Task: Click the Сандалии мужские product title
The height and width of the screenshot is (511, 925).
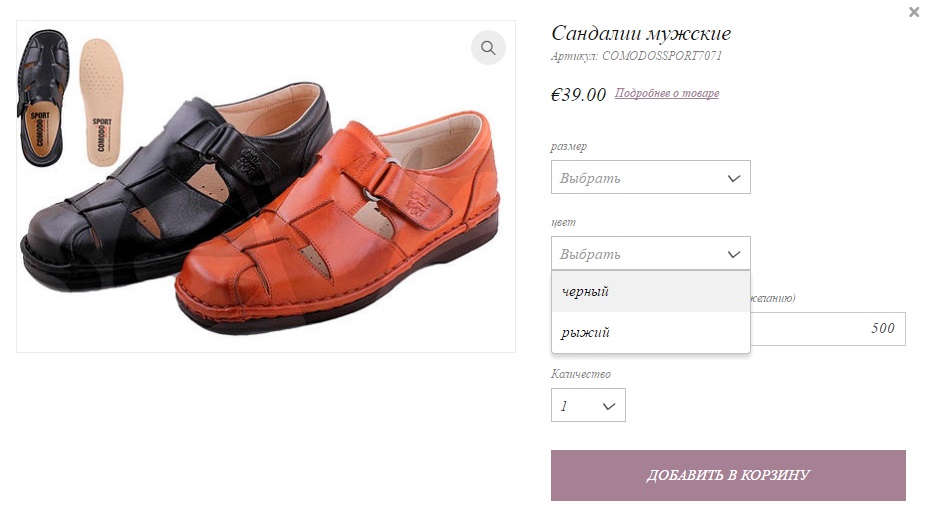Action: [x=641, y=33]
